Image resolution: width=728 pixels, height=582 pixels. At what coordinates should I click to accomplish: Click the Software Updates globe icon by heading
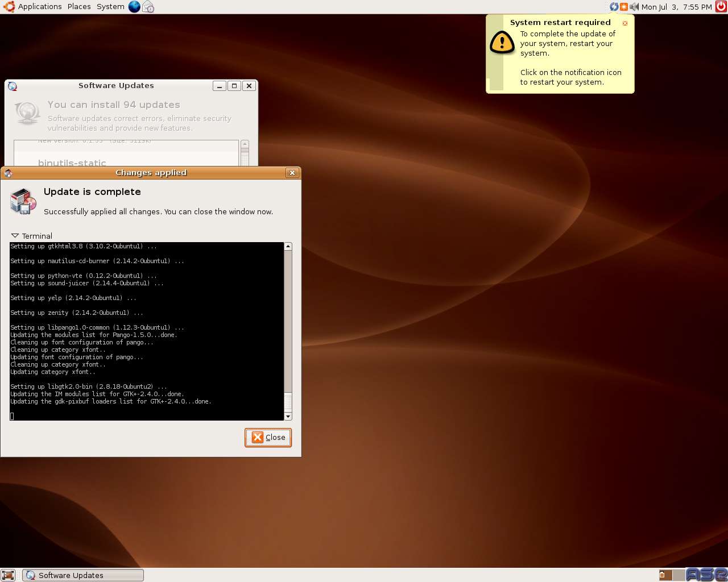pos(27,113)
